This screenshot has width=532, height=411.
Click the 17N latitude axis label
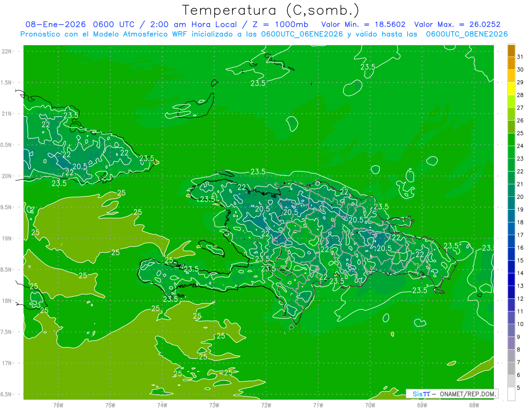coord(7,363)
